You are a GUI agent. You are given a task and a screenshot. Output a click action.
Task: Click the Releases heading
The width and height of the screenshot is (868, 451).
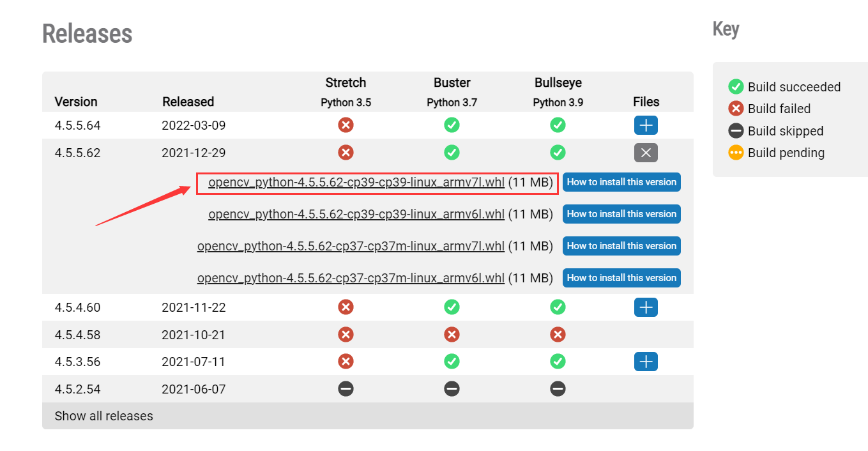point(88,33)
